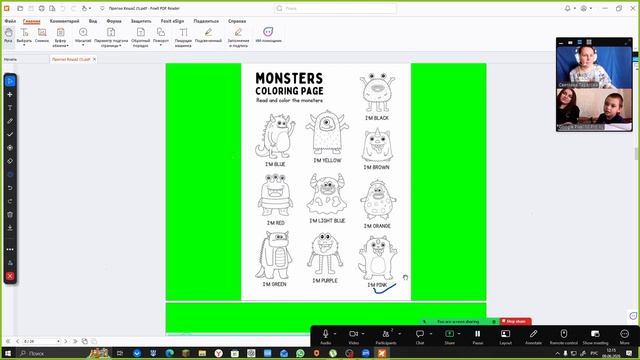Switch to the Комментарий ribbon tab
640x360 pixels.
pos(64,21)
